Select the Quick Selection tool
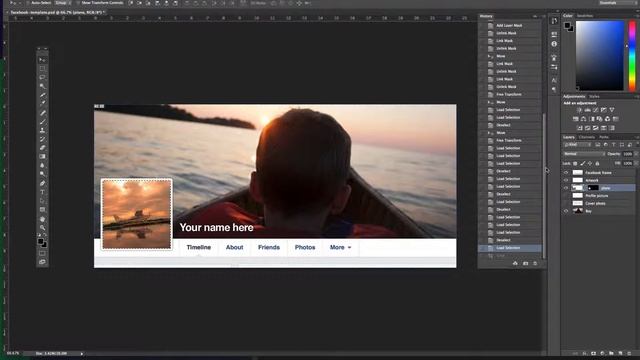This screenshot has height=360, width=640. tap(42, 86)
